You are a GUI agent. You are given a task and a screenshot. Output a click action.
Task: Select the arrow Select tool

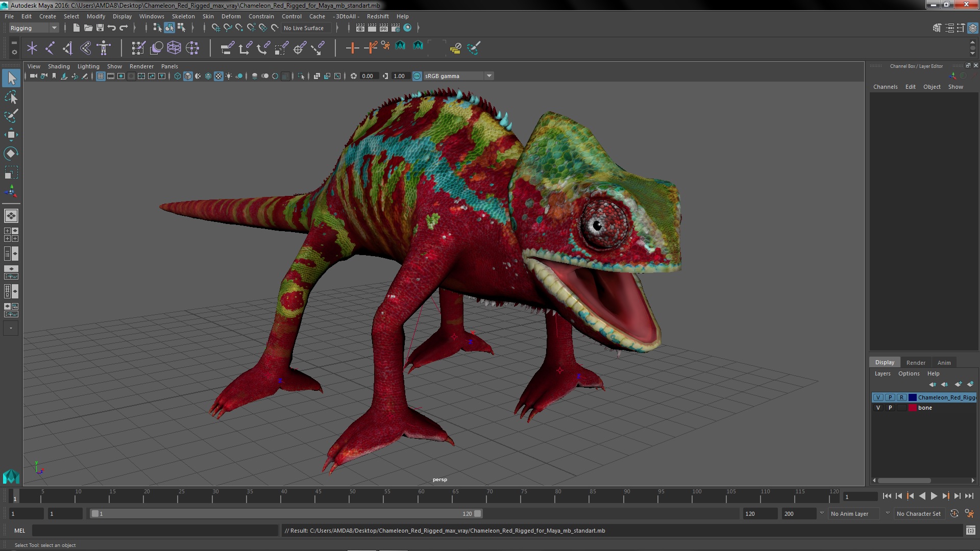11,78
